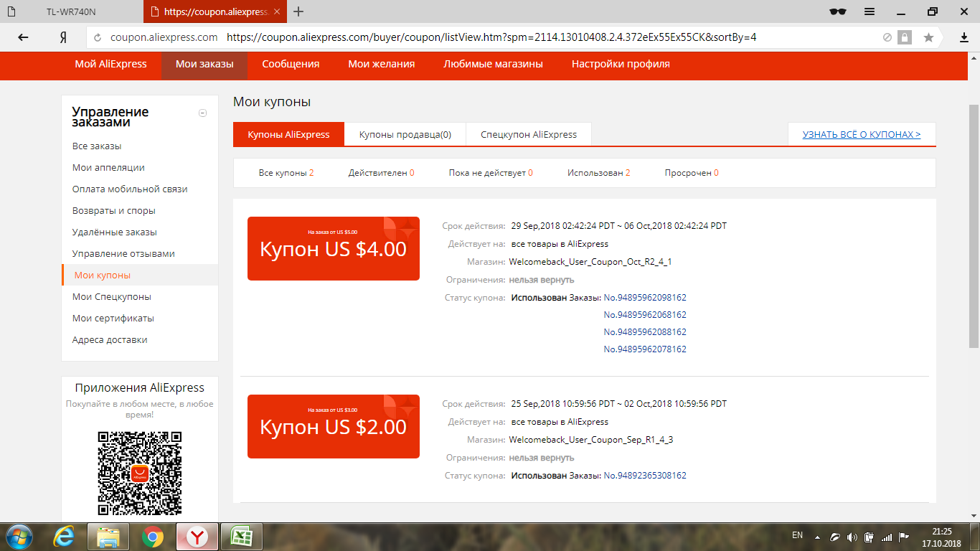980x551 pixels.
Task: Click the УЗНАТЬ ВСЁ О КУПОНАХ link
Action: (x=862, y=134)
